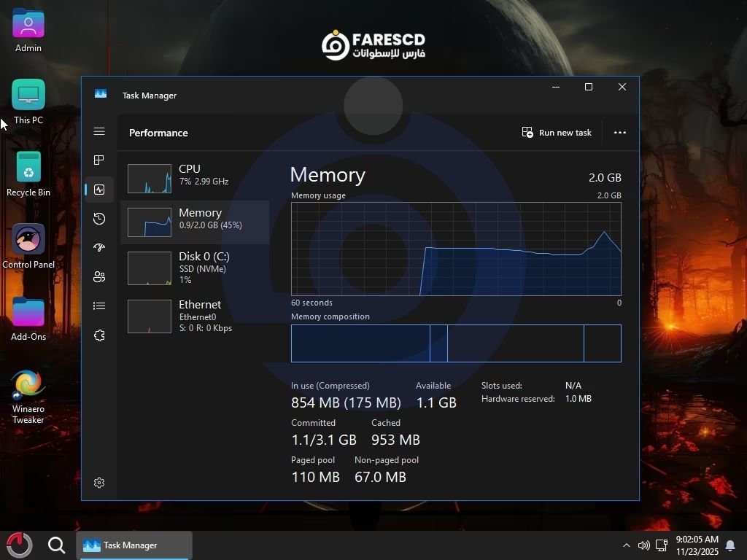The image size is (747, 560).
Task: Click Run new task button
Action: 557,133
